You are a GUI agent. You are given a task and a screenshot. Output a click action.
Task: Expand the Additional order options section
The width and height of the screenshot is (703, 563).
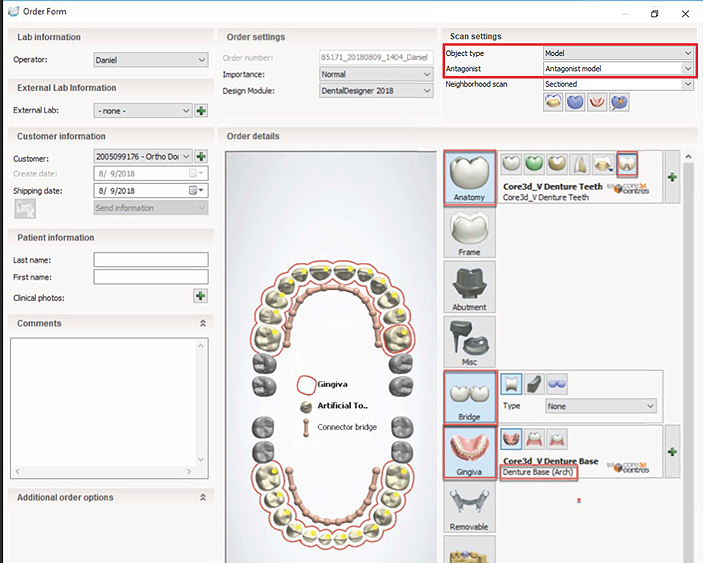click(x=203, y=497)
